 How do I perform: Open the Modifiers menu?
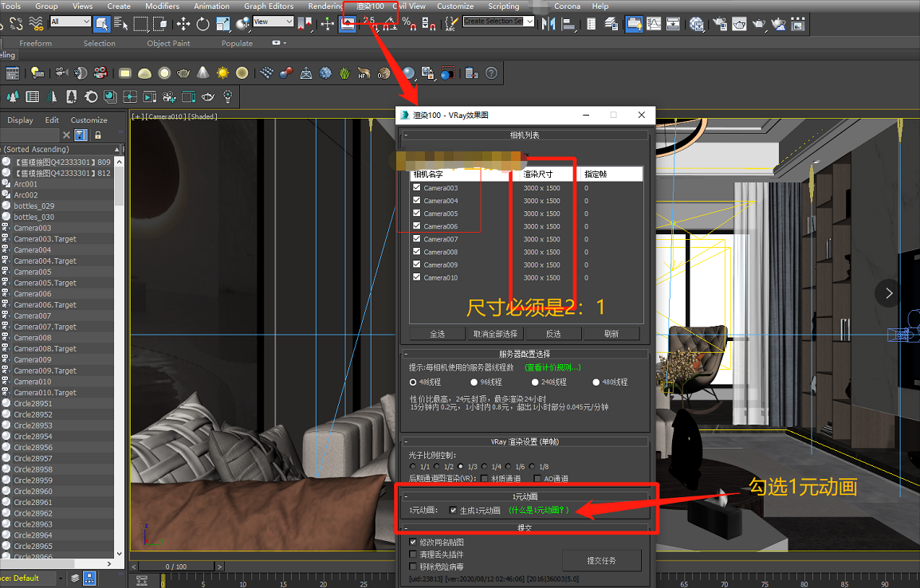click(162, 6)
